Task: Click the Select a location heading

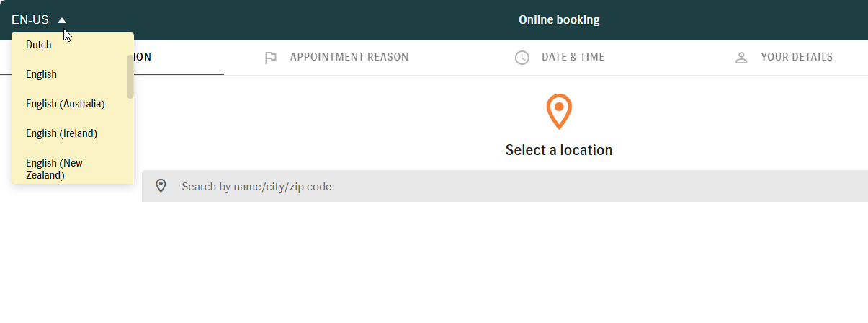Action: coord(559,150)
